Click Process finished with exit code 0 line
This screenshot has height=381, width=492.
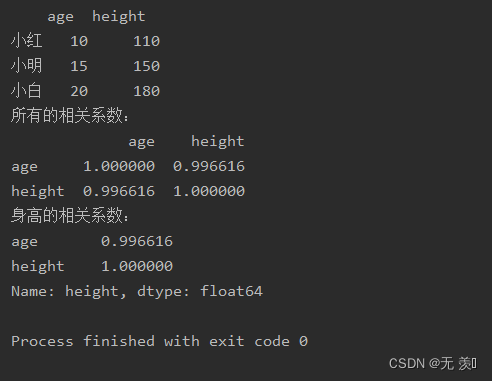coord(160,341)
